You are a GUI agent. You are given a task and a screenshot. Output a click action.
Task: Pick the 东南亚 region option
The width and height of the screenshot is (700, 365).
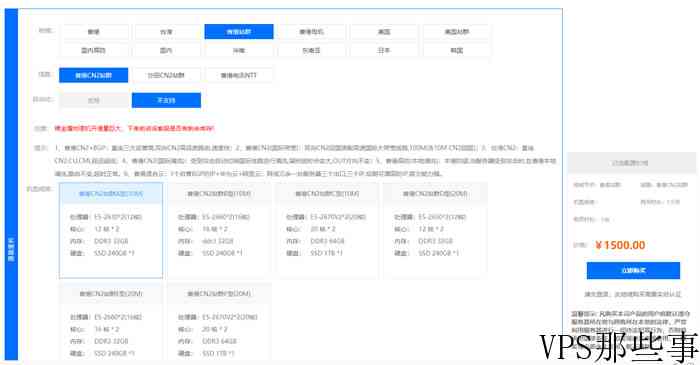tap(312, 50)
